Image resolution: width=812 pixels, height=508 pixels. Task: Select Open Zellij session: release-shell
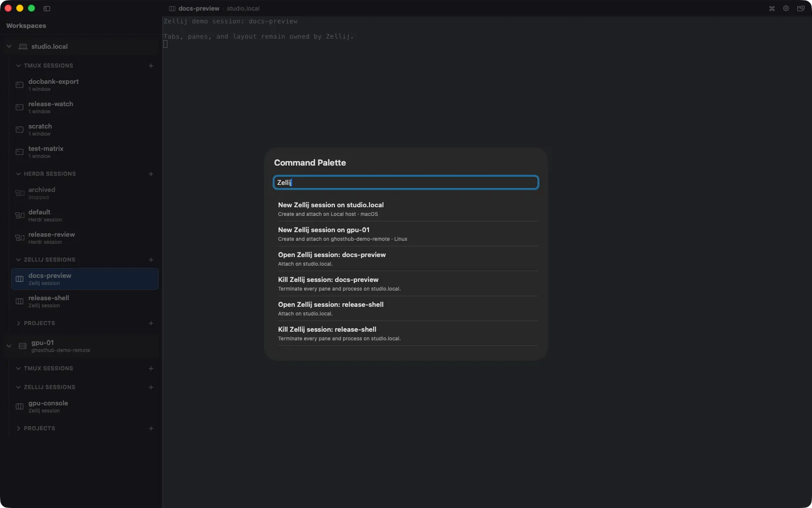click(408, 308)
